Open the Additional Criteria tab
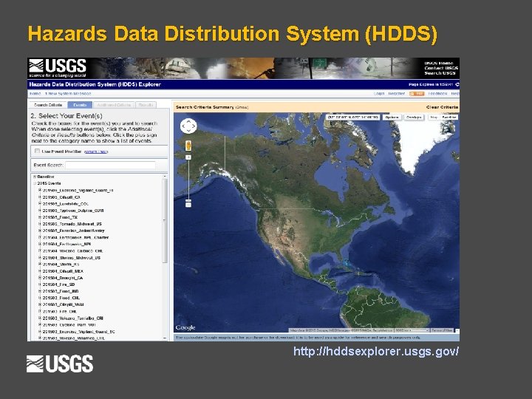 pyautogui.click(x=114, y=105)
